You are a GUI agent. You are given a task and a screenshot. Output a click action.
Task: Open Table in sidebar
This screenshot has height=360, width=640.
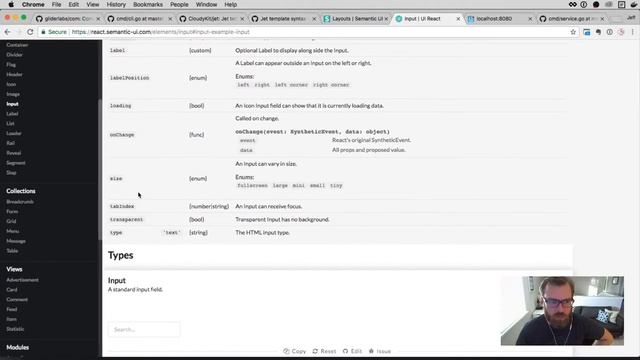[12, 251]
